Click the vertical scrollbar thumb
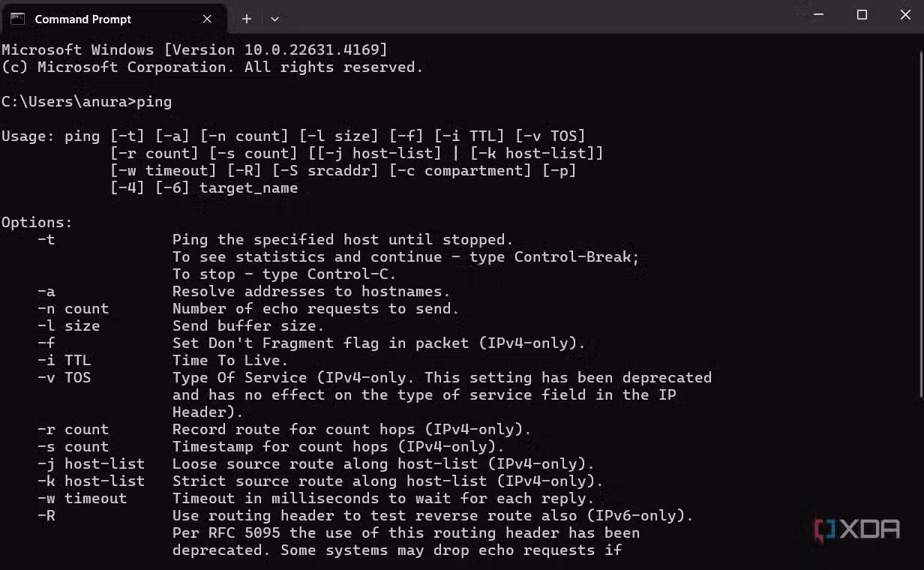The image size is (924, 570). pyautogui.click(x=921, y=225)
